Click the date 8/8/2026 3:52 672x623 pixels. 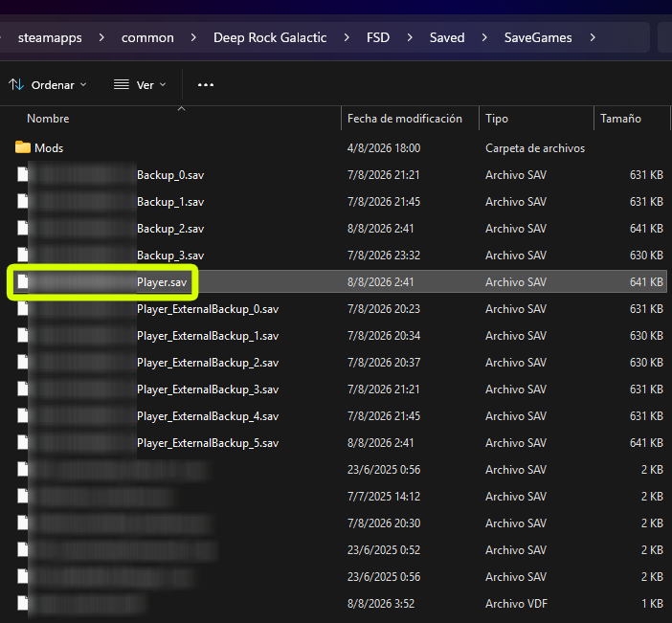381,604
